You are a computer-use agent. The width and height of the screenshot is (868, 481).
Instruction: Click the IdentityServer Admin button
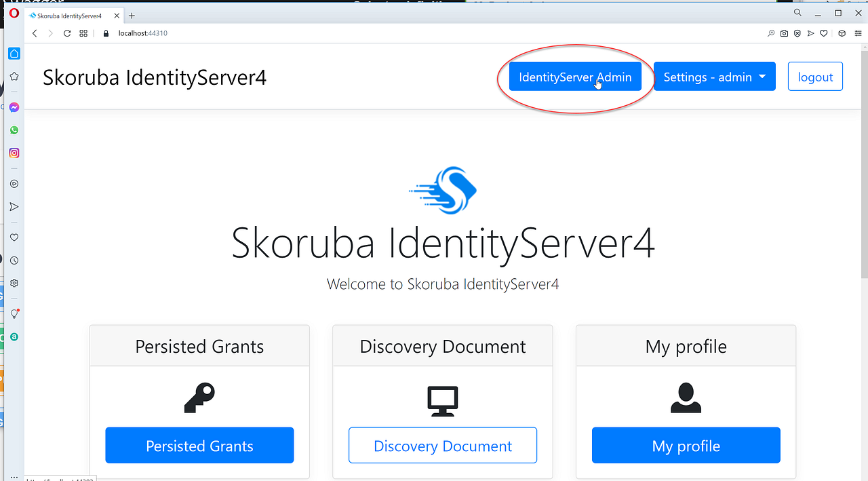point(575,77)
